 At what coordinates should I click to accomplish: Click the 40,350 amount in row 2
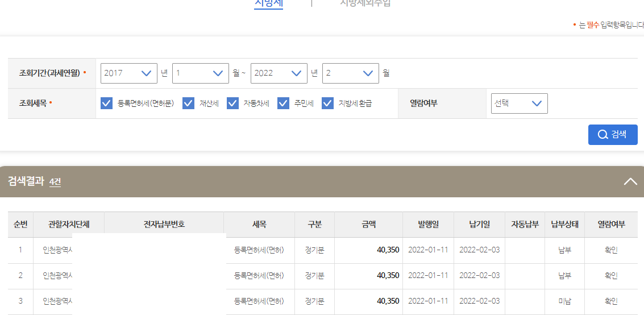point(388,275)
